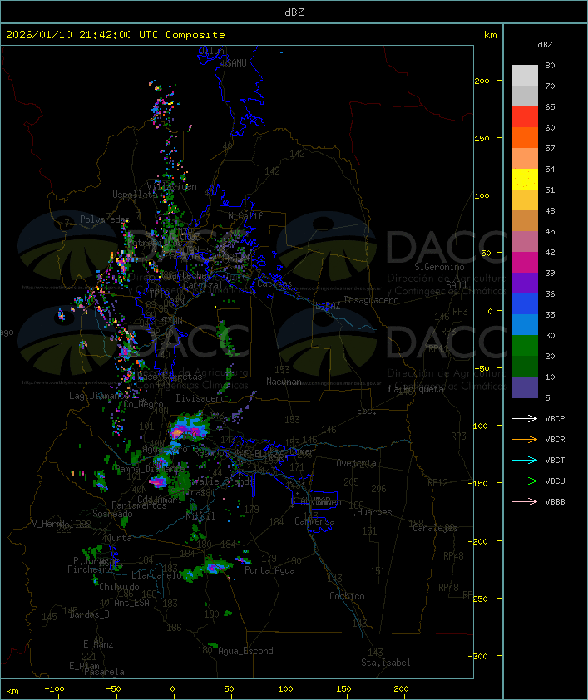Click the Uspallata map label
This screenshot has height=700, width=588.
coord(136,195)
